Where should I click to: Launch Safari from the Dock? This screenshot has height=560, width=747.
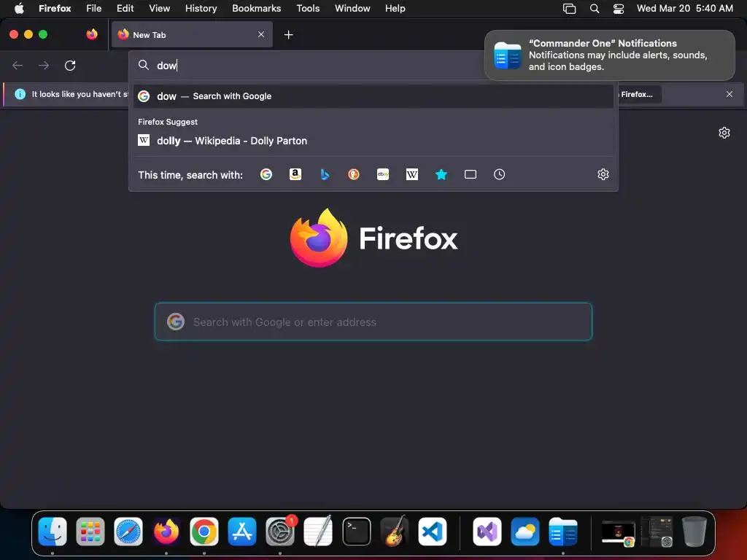pos(128,532)
